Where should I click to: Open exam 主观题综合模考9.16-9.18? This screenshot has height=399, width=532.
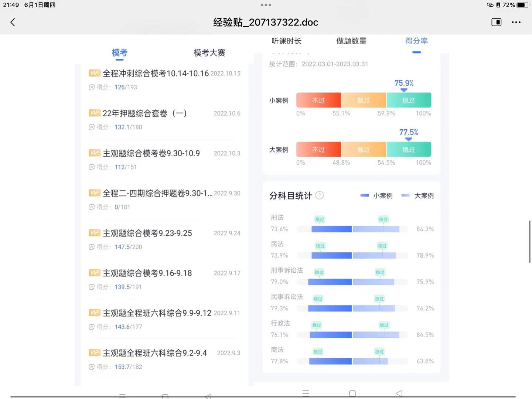coord(147,273)
